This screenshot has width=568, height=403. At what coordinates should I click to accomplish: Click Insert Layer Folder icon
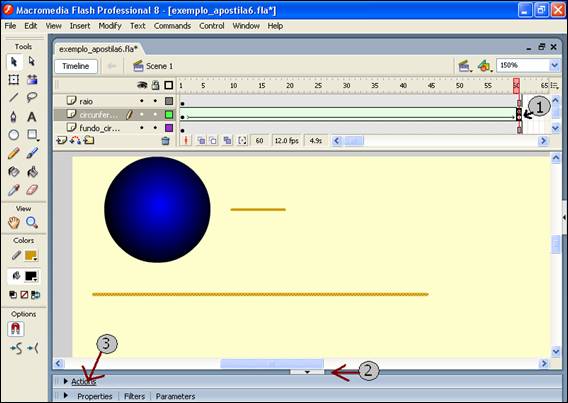click(x=89, y=140)
